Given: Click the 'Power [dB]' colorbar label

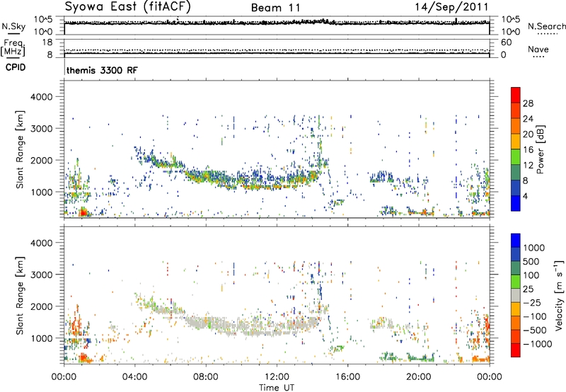Looking at the screenshot, I should [x=541, y=149].
